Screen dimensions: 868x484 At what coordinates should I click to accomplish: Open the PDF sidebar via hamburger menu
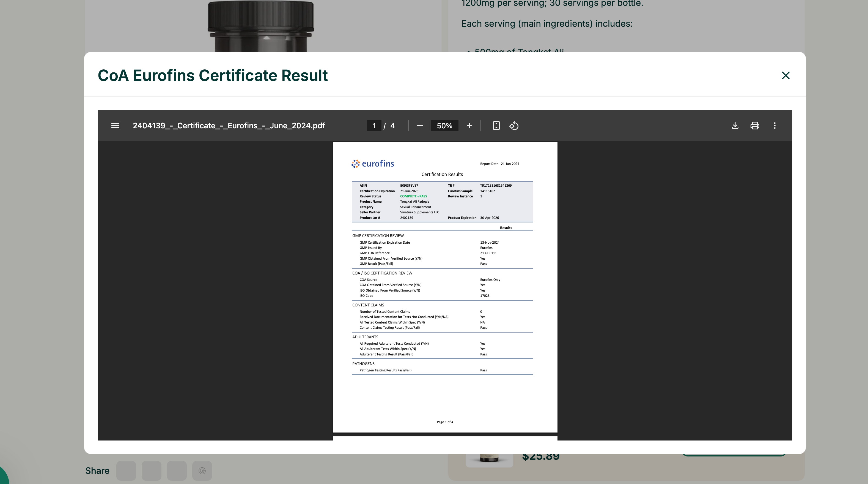(x=115, y=126)
